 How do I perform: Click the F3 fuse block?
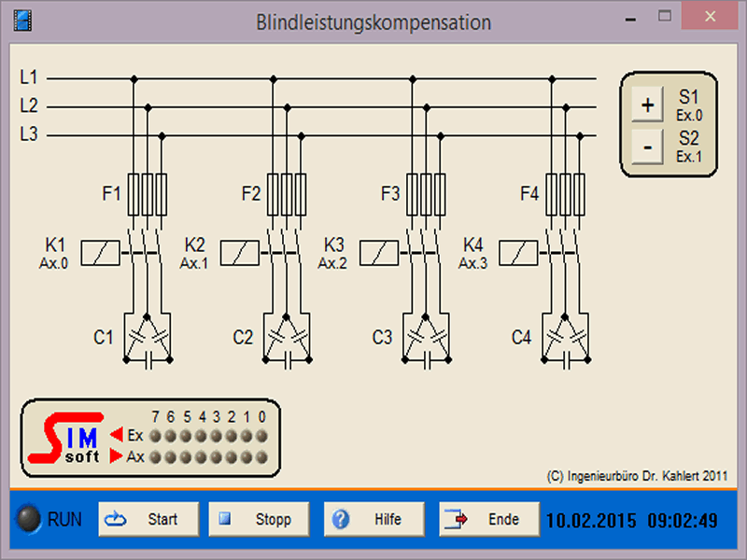pyautogui.click(x=426, y=194)
